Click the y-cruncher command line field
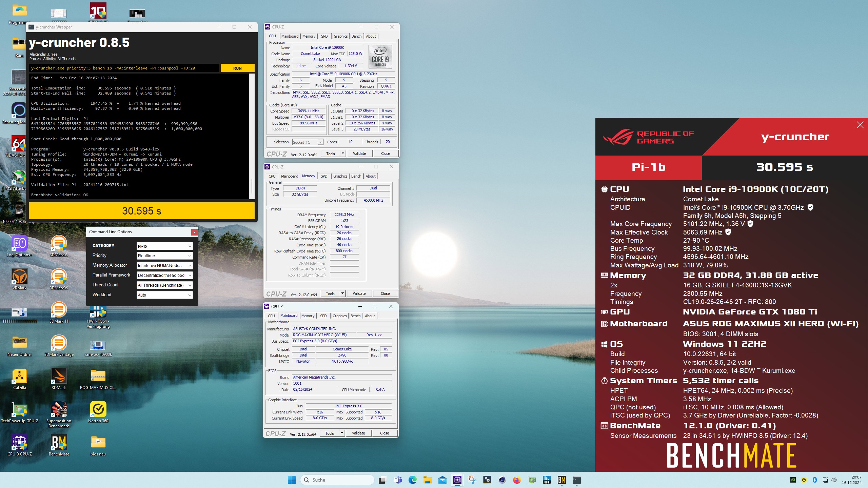Image resolution: width=868 pixels, height=488 pixels. pyautogui.click(x=124, y=68)
